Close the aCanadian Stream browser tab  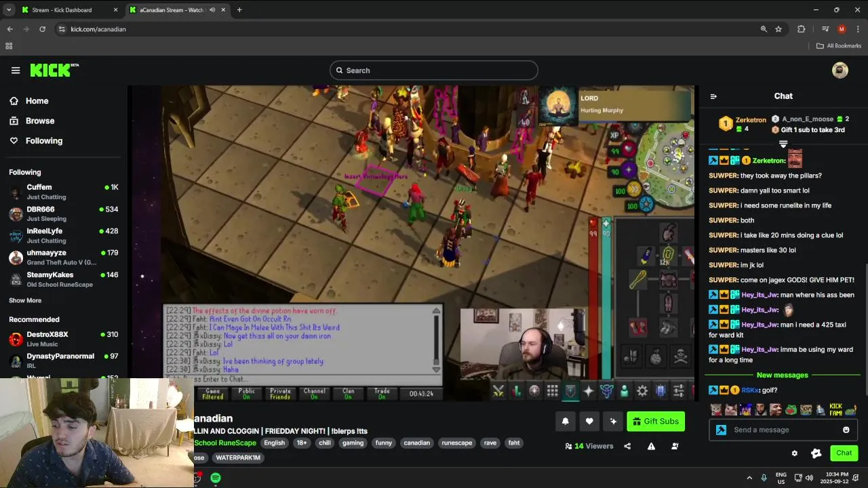(224, 10)
